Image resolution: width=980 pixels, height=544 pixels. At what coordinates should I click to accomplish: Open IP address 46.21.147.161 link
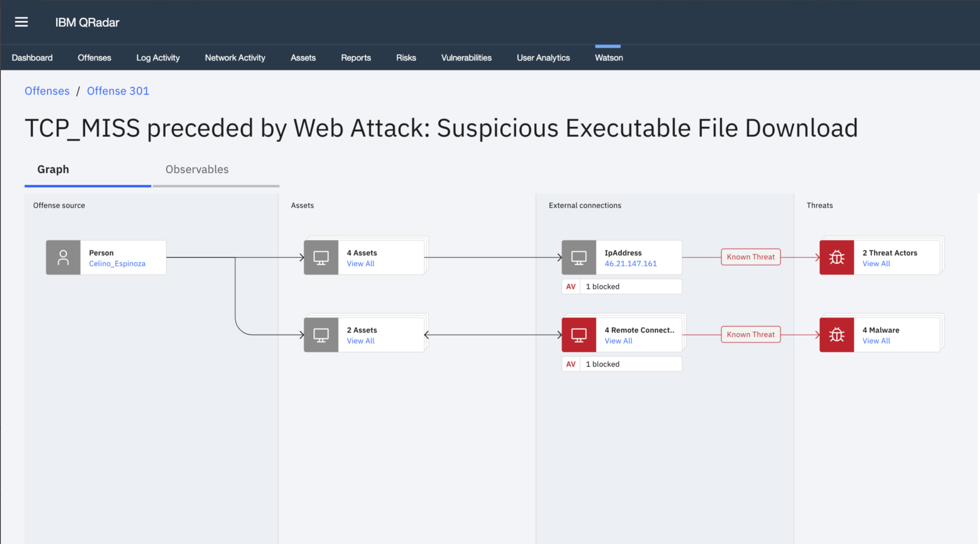click(x=631, y=264)
